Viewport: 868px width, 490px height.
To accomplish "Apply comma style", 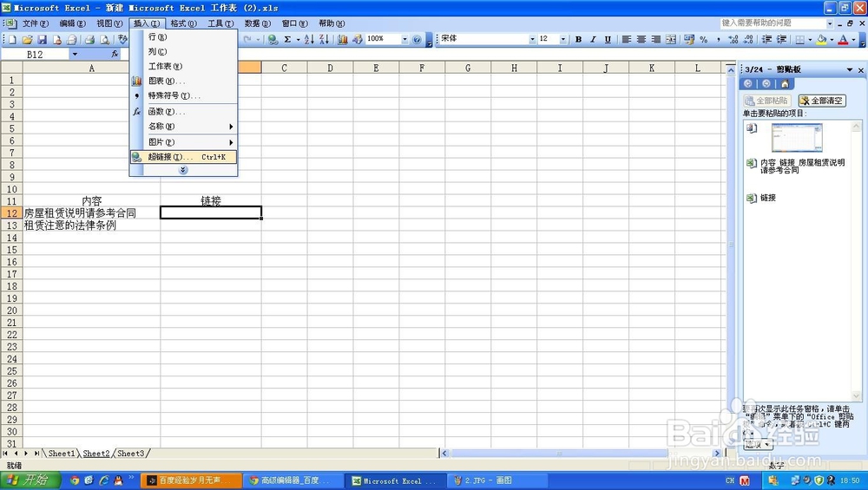I will tap(719, 39).
